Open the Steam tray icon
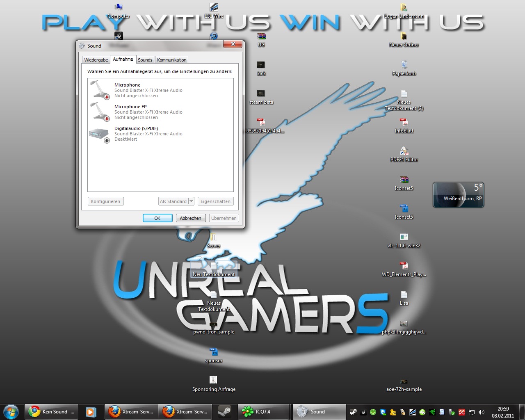This screenshot has height=420, width=525. [x=353, y=412]
